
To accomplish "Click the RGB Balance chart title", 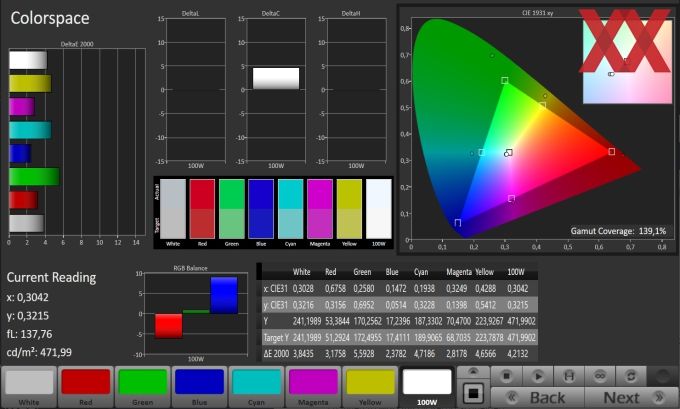I will pos(190,268).
